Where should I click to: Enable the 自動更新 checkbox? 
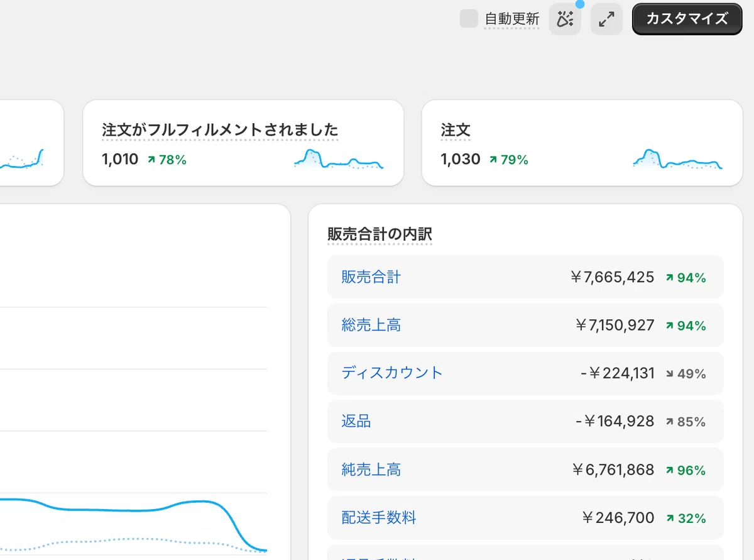point(469,19)
